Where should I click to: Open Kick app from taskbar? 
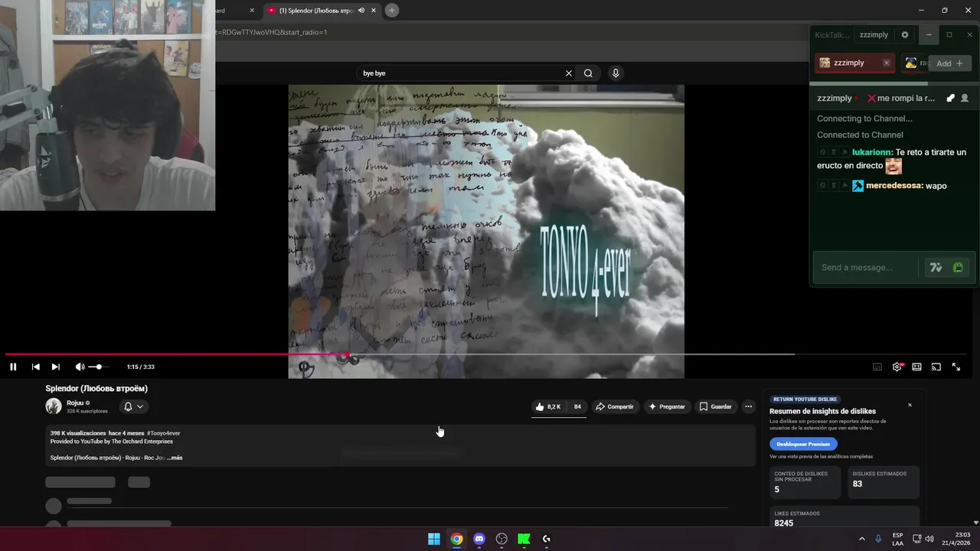pos(524,539)
